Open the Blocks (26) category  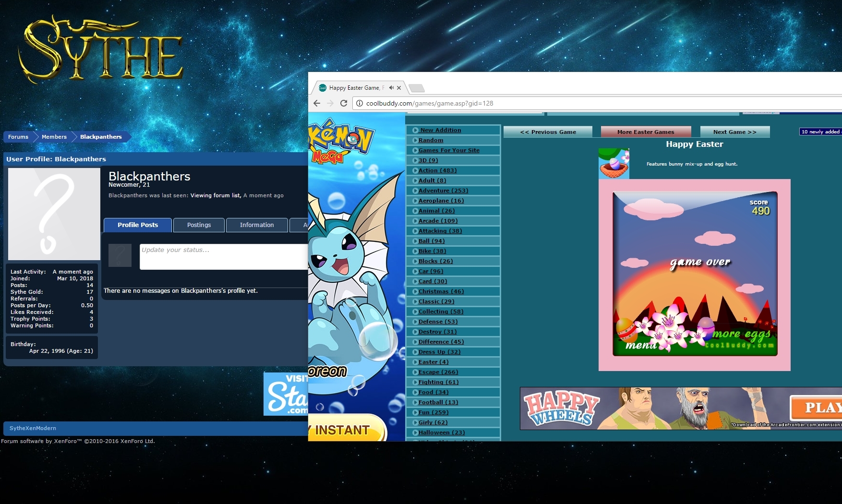point(435,261)
